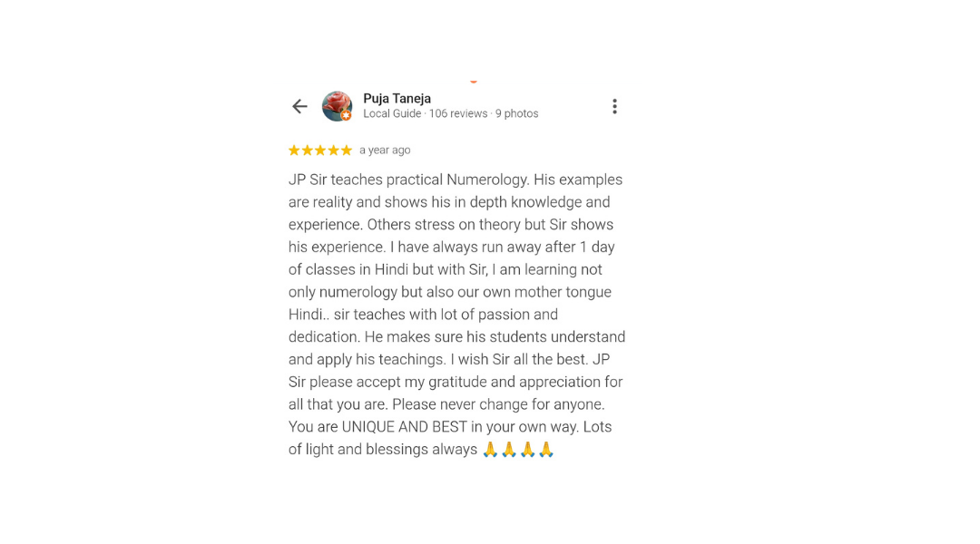The height and width of the screenshot is (544, 980).
Task: Click the fifth rating star
Action: pyautogui.click(x=346, y=151)
